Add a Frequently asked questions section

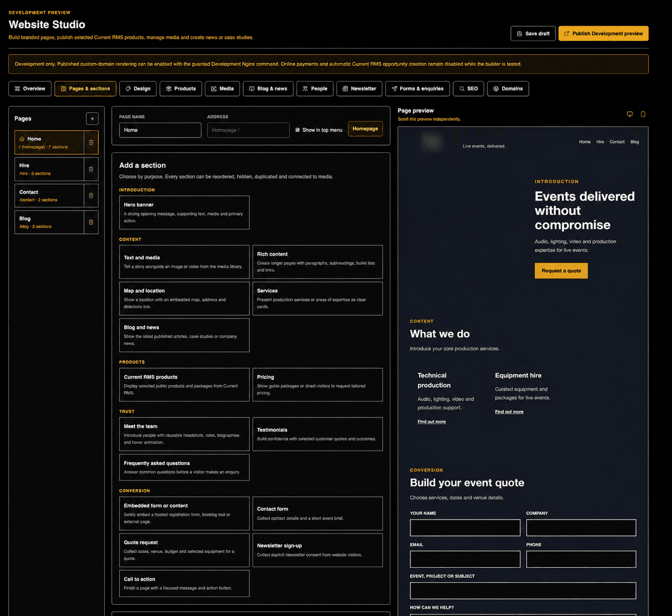pyautogui.click(x=184, y=467)
